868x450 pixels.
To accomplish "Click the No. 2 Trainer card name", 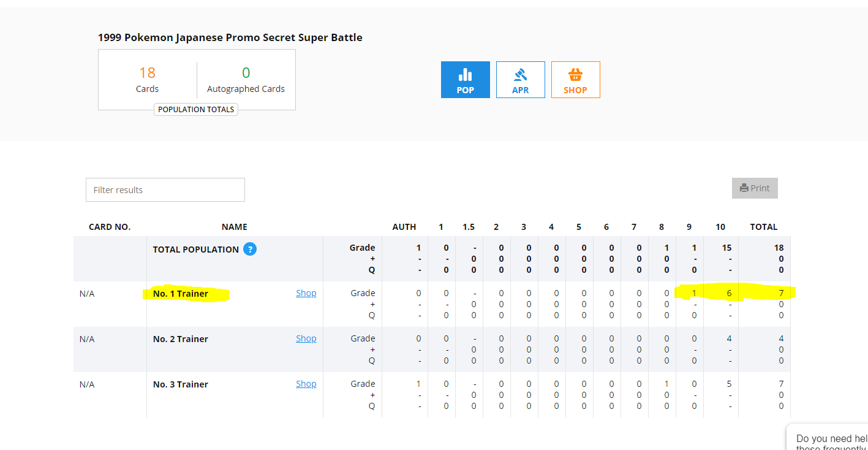I will tap(181, 339).
